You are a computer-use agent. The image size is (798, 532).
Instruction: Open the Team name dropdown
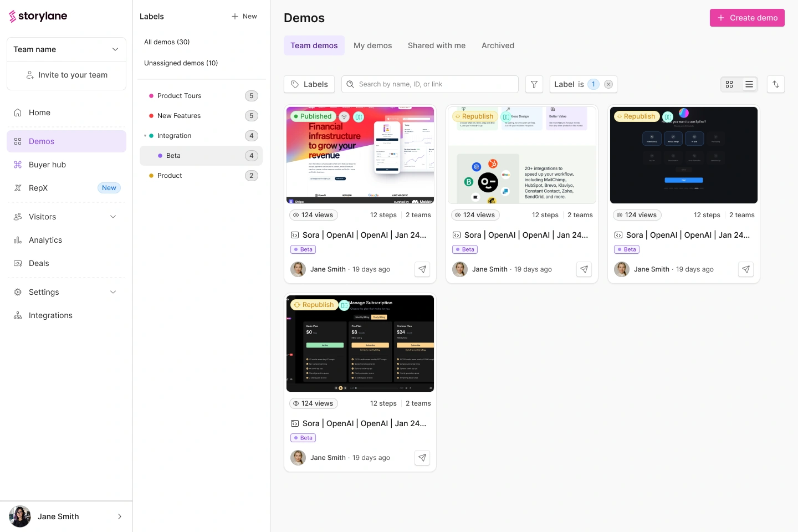coord(66,49)
